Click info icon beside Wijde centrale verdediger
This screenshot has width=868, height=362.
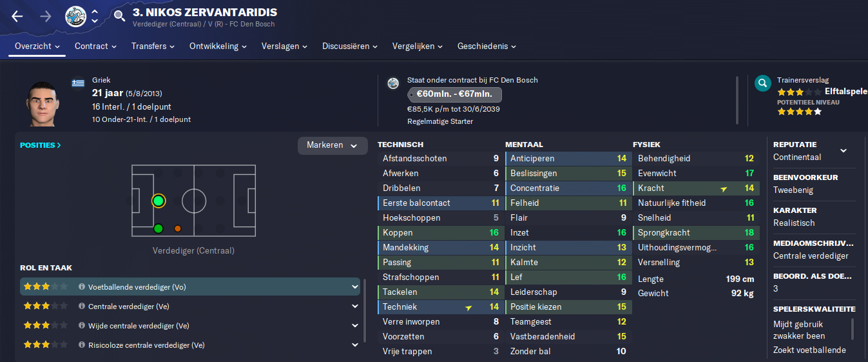[82, 326]
